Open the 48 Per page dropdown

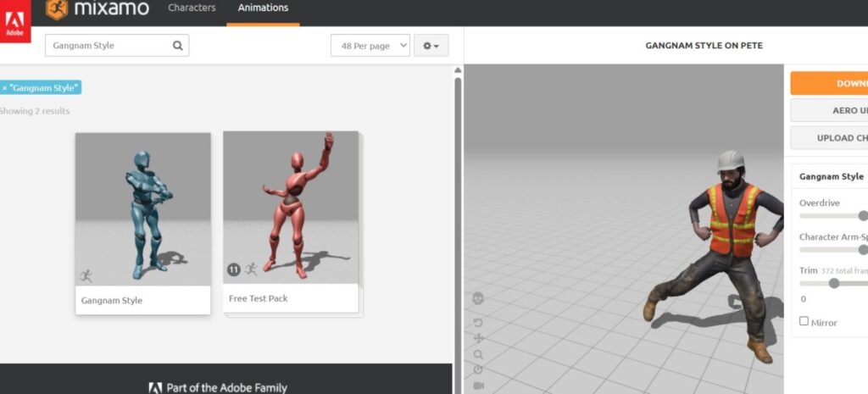(x=370, y=46)
